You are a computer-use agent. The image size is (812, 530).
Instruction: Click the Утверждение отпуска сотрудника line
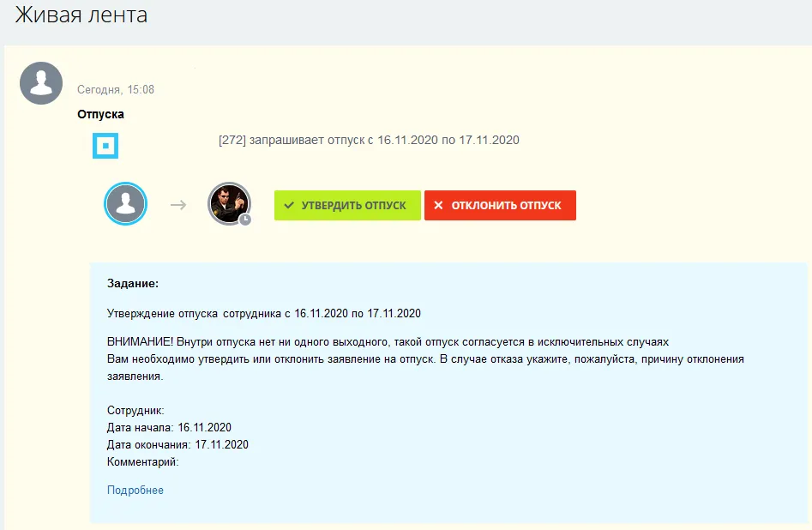point(264,313)
